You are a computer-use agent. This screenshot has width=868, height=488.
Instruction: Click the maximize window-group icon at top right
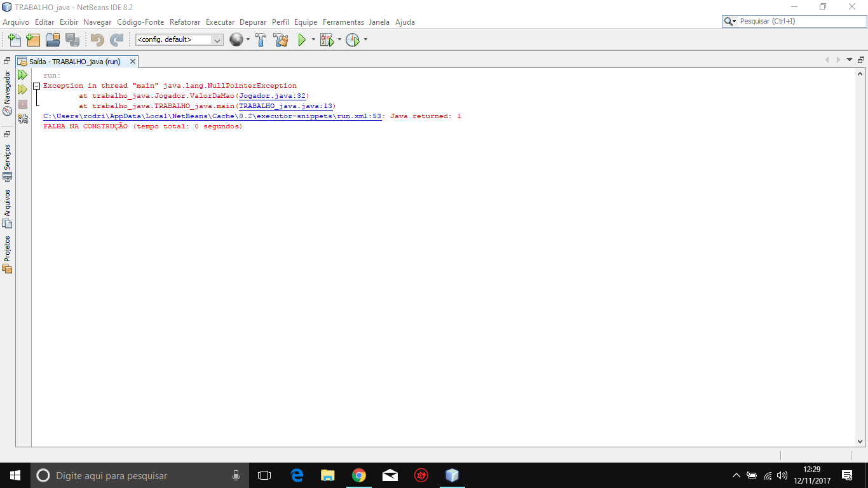861,60
